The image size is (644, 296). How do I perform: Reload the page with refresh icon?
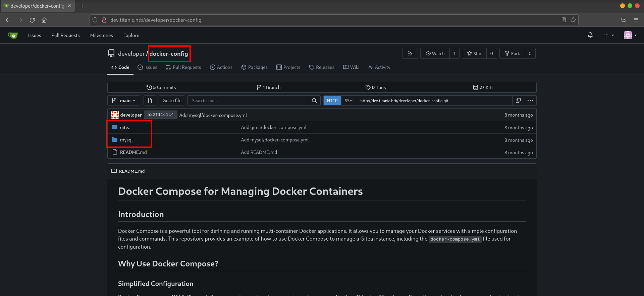point(32,20)
